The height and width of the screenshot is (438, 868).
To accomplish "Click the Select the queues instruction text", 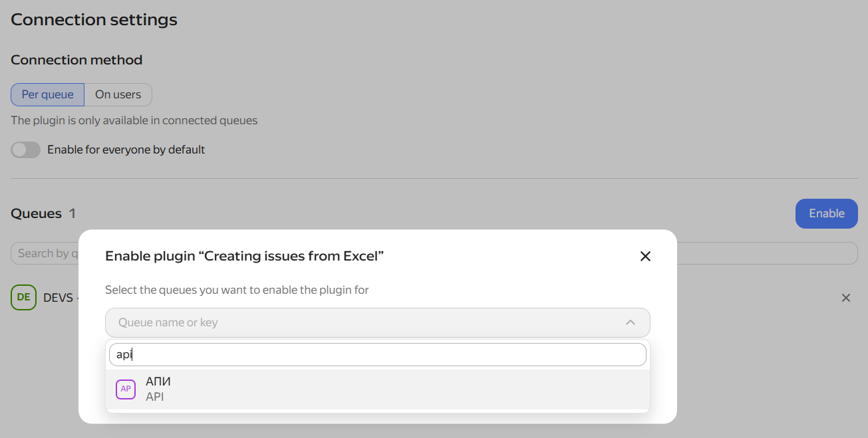I will 237,290.
